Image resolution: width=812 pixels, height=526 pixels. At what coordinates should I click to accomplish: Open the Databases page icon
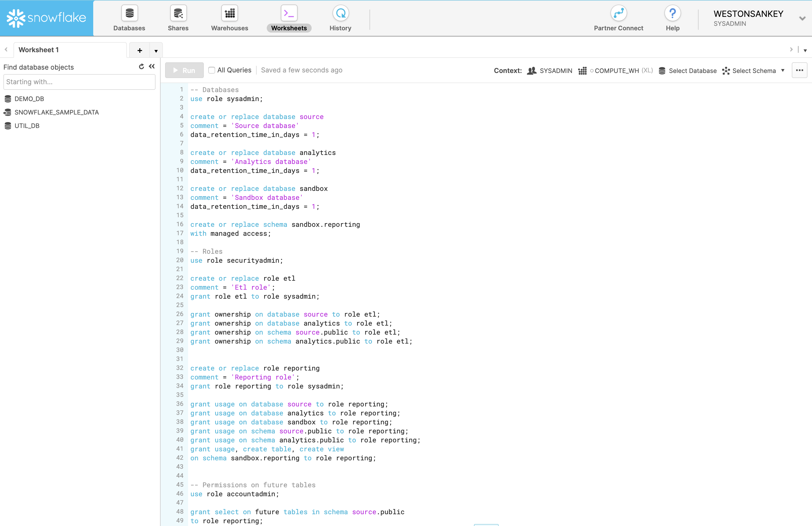[x=129, y=13]
